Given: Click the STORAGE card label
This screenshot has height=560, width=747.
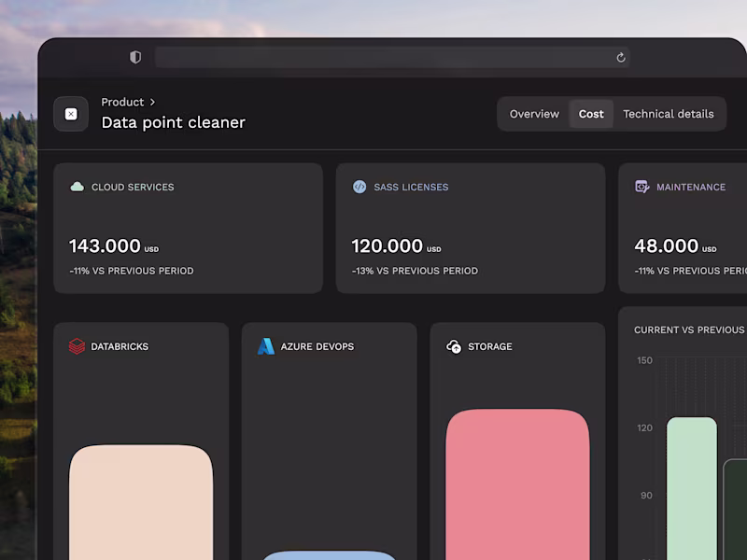Looking at the screenshot, I should (x=489, y=346).
